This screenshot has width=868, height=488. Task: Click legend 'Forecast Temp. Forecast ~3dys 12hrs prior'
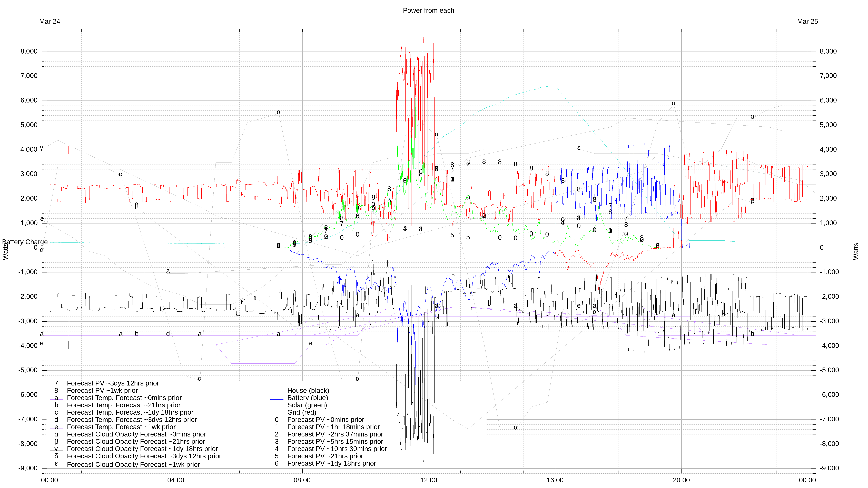[x=132, y=420]
